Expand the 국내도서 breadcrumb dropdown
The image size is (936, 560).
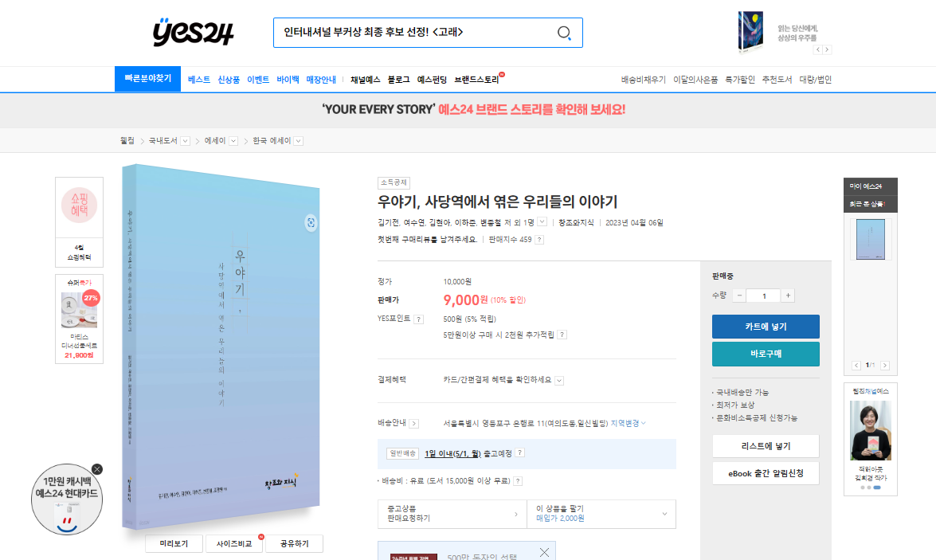[x=185, y=142]
